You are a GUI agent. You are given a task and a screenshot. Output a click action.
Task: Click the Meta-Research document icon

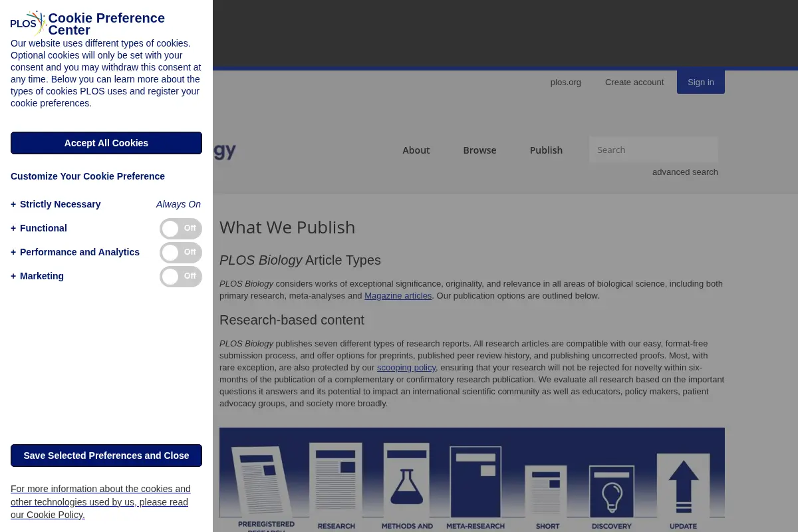(475, 482)
